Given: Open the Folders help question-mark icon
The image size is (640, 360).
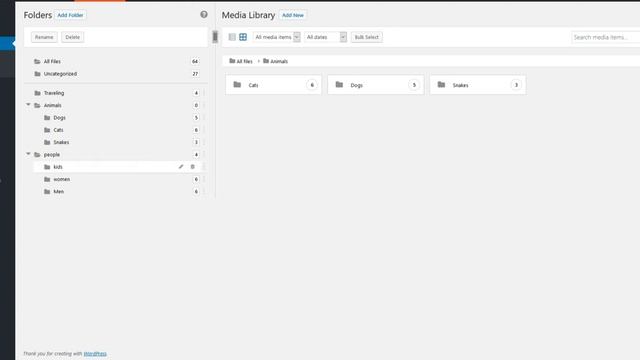Looking at the screenshot, I should tap(204, 15).
